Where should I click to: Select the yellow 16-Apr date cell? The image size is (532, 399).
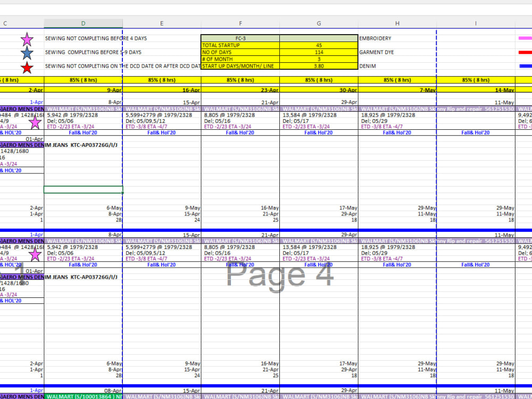pyautogui.click(x=162, y=90)
